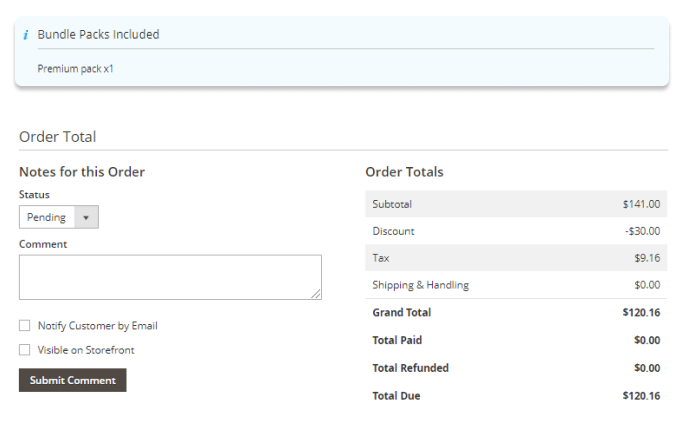Select the Shipping & Handling row
Image resolution: width=685 pixels, height=425 pixels.
(x=515, y=285)
